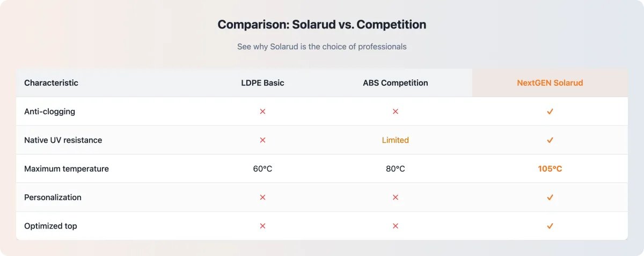This screenshot has height=256, width=644.
Task: Click the 105°C temperature value
Action: [550, 169]
